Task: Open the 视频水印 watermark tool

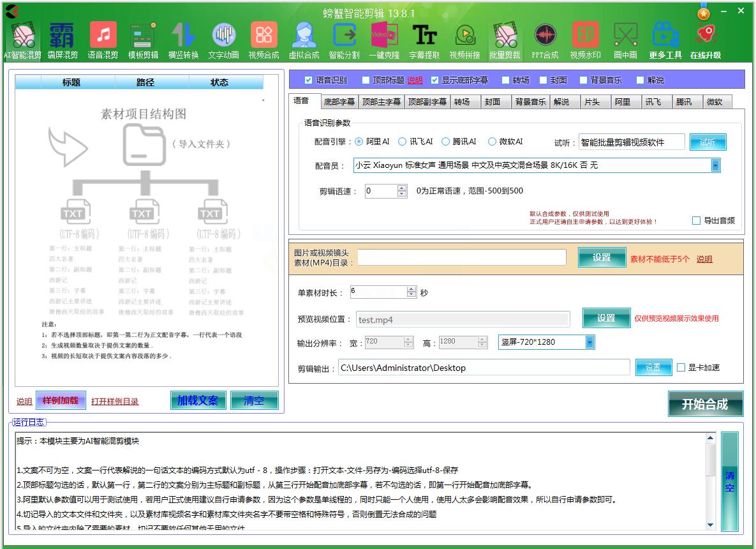Action: 585,40
